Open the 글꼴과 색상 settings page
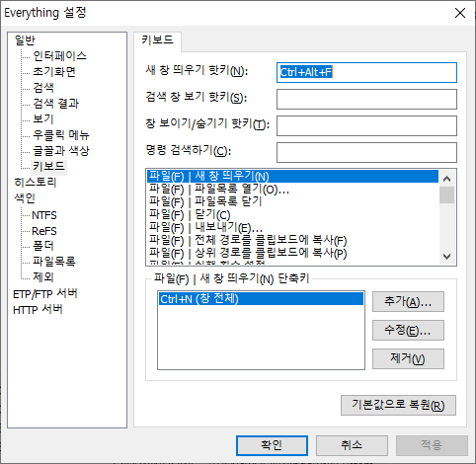Screen dimensions: 476x464 point(61,150)
